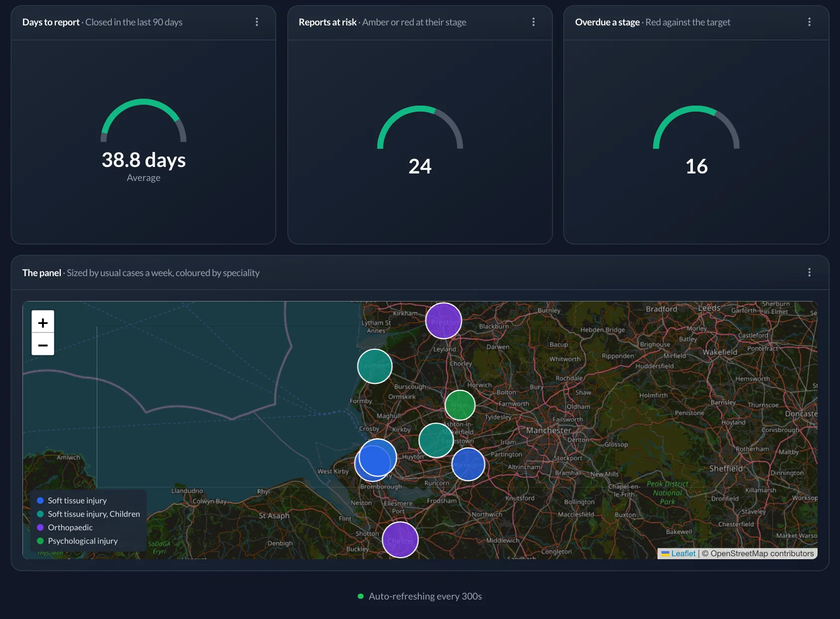This screenshot has height=619, width=840.
Task: Zoom in on the map
Action: pyautogui.click(x=43, y=322)
